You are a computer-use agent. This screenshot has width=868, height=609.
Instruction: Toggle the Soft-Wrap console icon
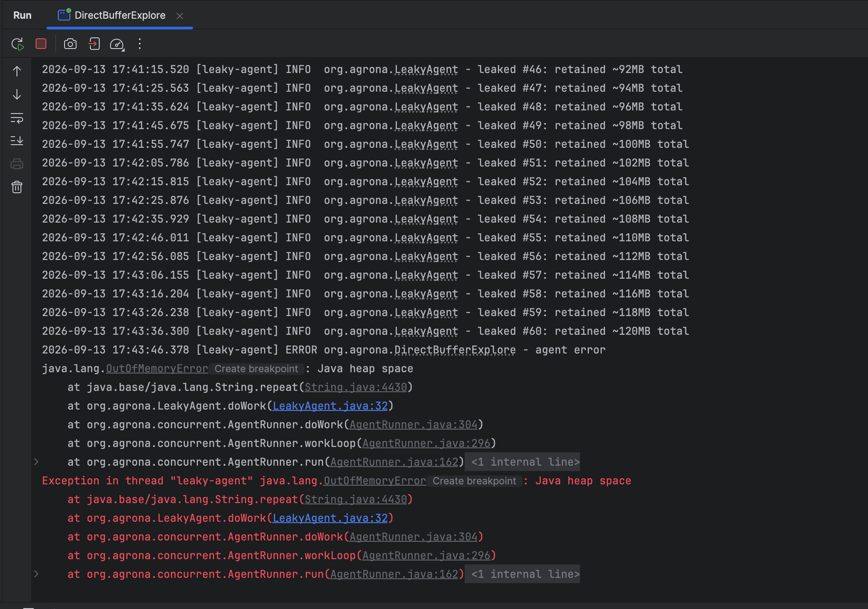[17, 118]
